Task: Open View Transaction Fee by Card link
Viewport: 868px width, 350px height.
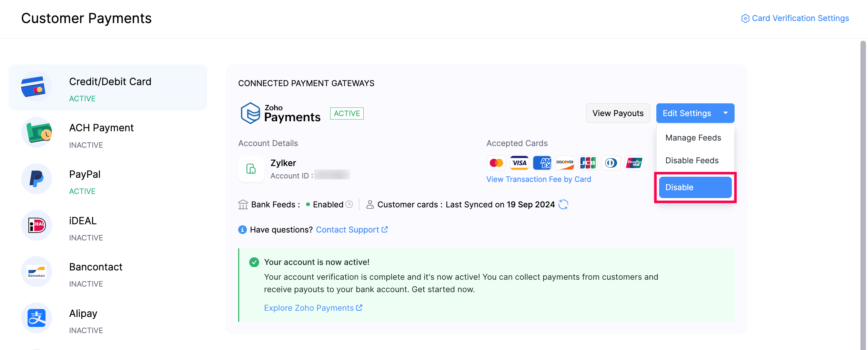Action: click(x=538, y=179)
